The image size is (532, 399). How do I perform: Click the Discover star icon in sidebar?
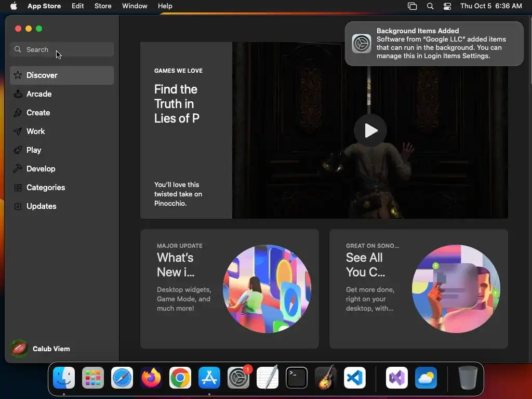pos(18,75)
